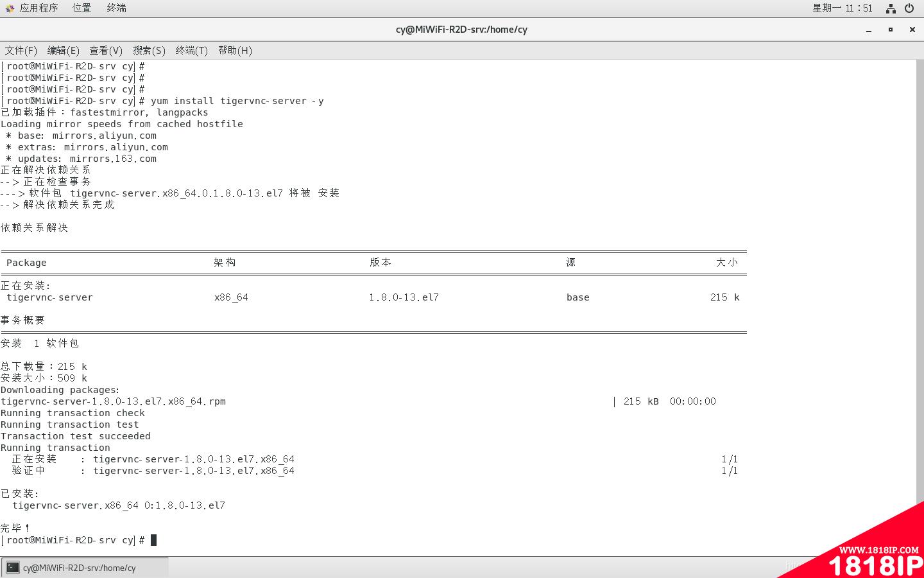Open the 位置 menu in top panel
924x578 pixels.
tap(81, 8)
